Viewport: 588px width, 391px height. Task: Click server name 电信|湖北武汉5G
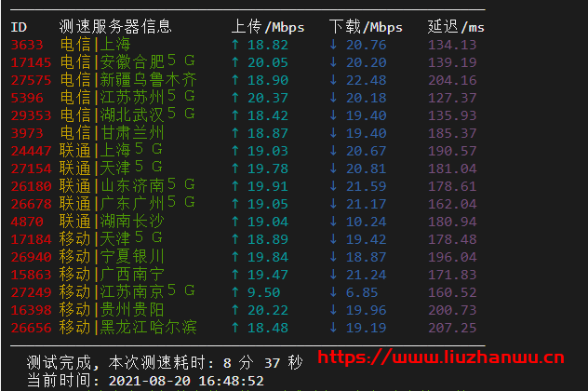pyautogui.click(x=127, y=115)
